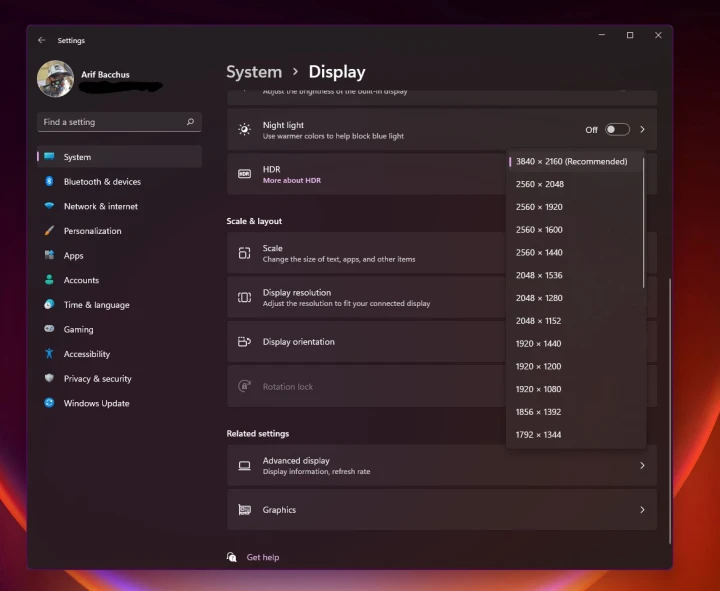This screenshot has width=720, height=591.
Task: Open Arif Bacchus profile picture
Action: pos(56,79)
